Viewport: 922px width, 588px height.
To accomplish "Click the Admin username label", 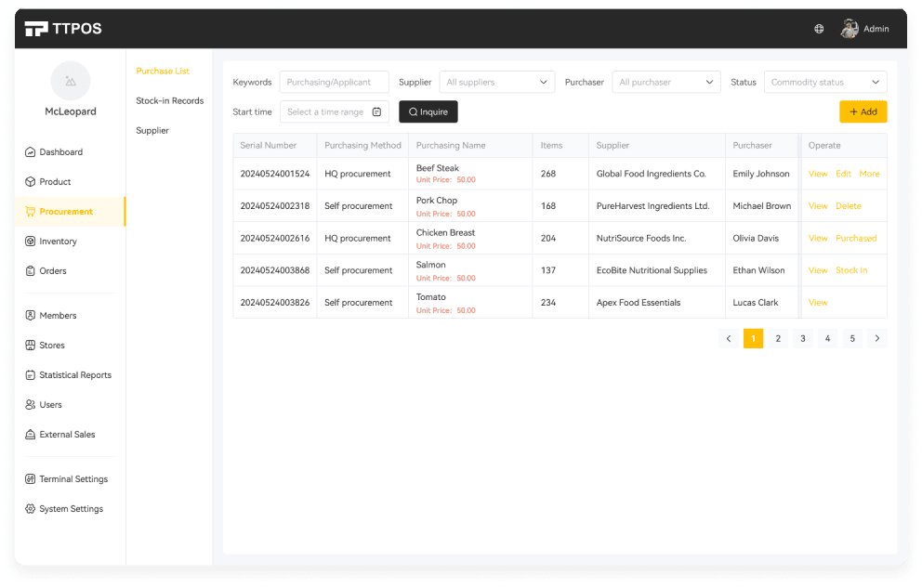I will 876,29.
